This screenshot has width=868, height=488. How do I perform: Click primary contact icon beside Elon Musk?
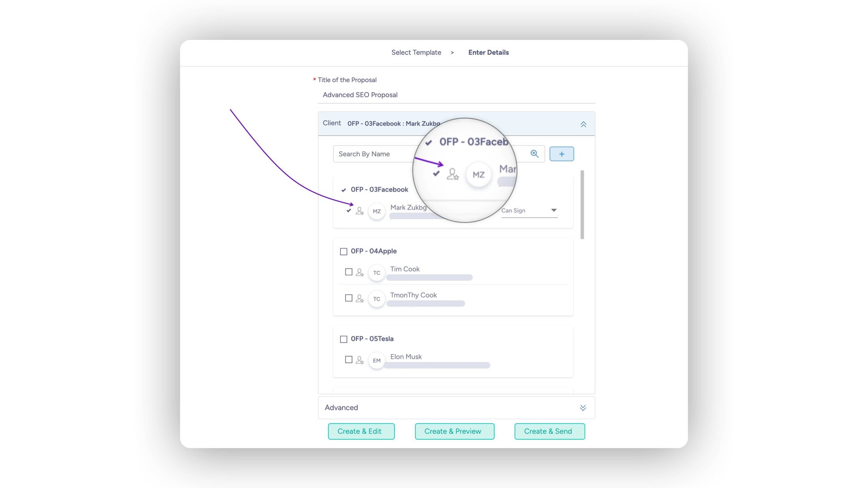359,360
